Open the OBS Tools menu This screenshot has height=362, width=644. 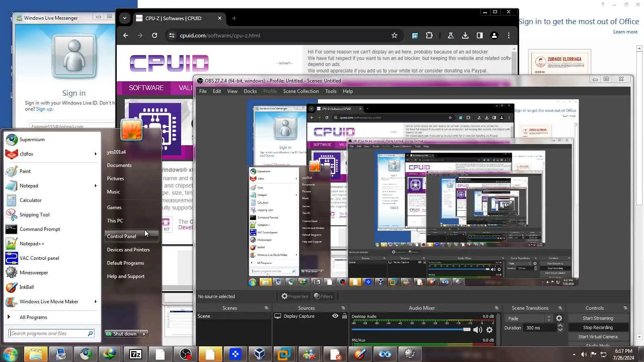click(331, 91)
